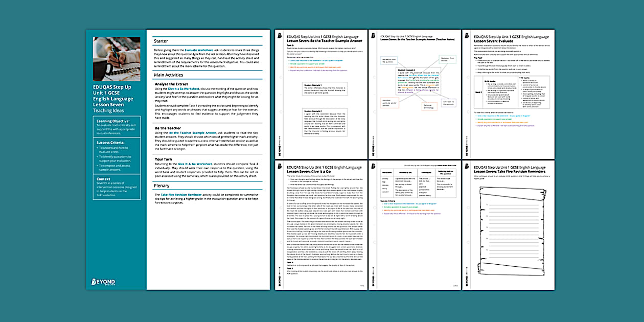Click the B logo on Lesson Seven: Evaluate page
Image resolution: width=644 pixels, height=322 pixels.
(467, 36)
